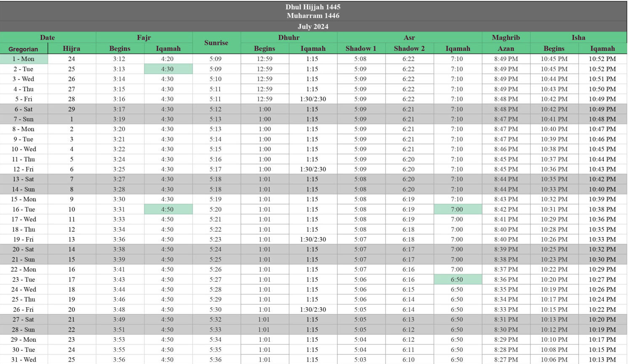Click the "Iqamah" sub-header under Isha
The image size is (629, 364).
pos(602,48)
